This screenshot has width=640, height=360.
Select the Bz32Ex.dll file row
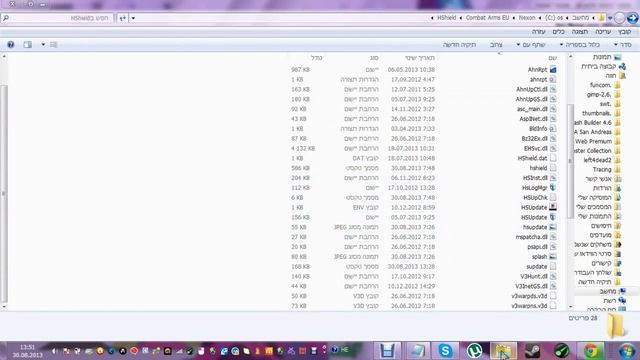pos(424,139)
